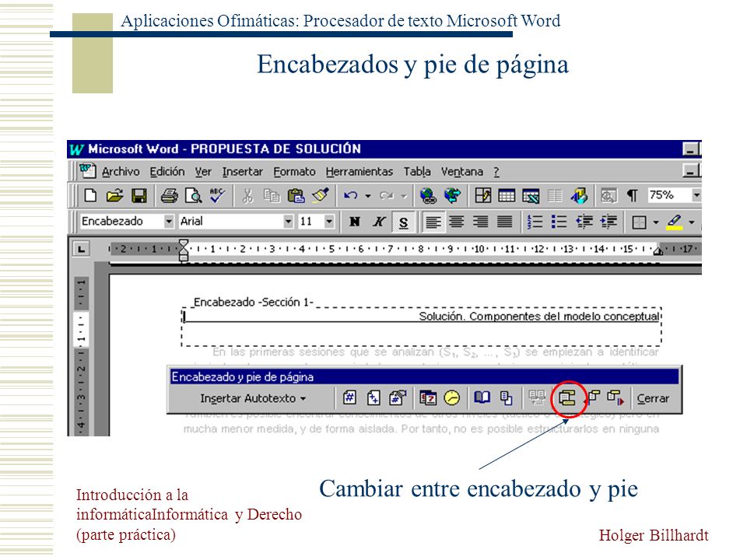Open Tables and Borders tool
This screenshot has height=560, width=747.
[x=482, y=196]
